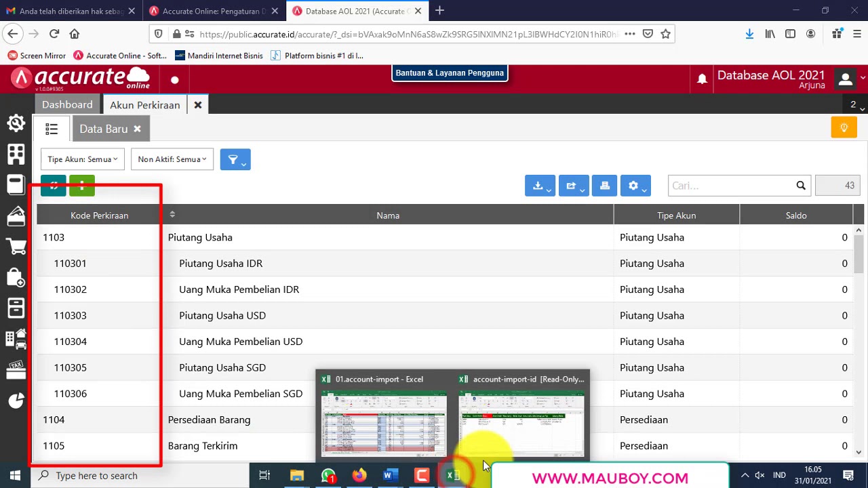Screen dimensions: 868x488
Task: Click Database AOL 2021 name
Action: coord(771,75)
